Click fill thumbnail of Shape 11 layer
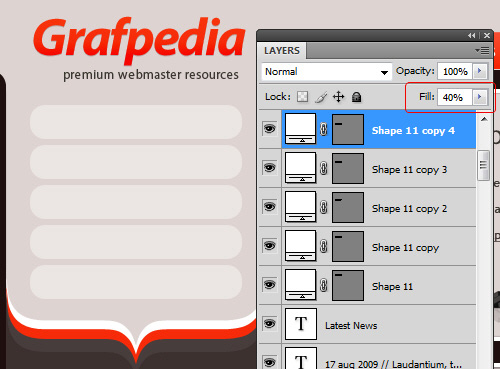The width and height of the screenshot is (500, 369). 300,285
